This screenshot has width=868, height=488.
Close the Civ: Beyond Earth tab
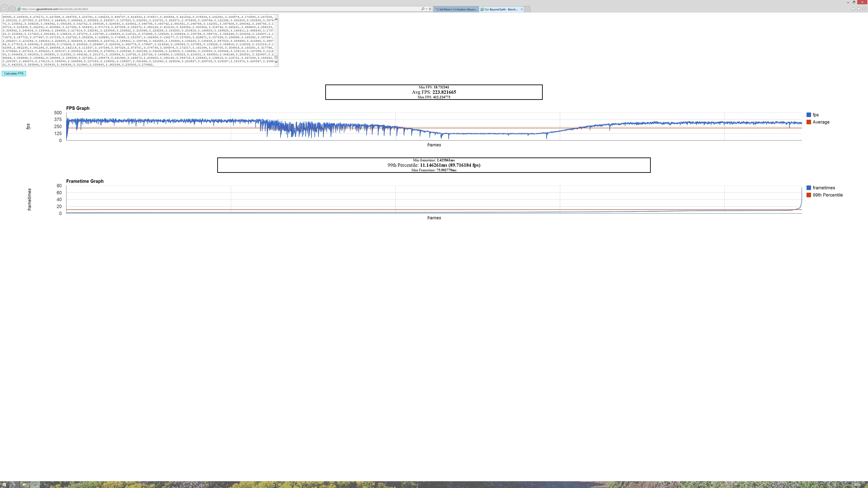522,9
